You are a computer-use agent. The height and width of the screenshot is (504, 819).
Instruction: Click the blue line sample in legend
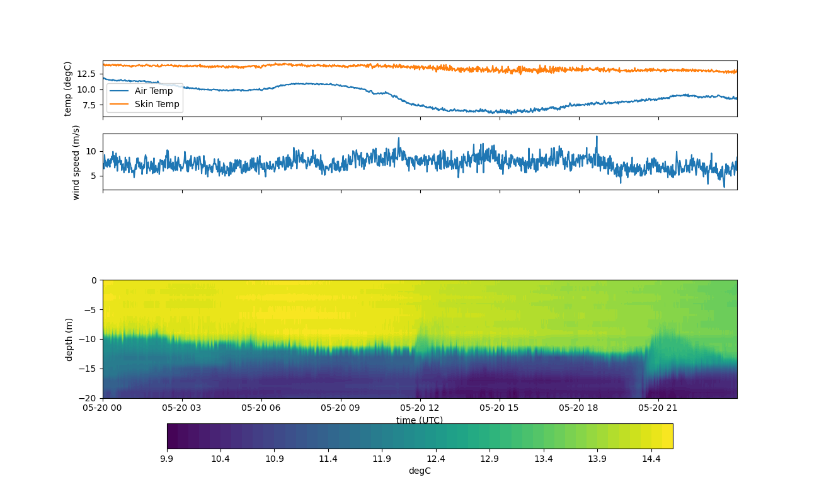coord(119,91)
